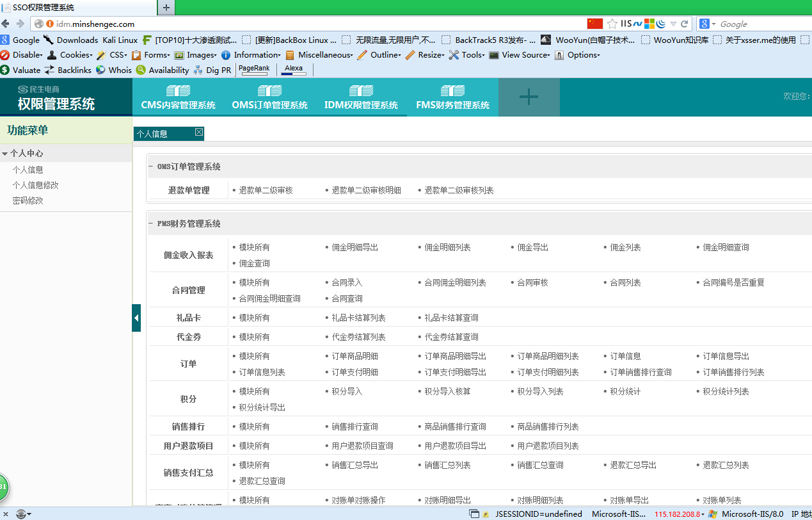Collapse the FMS财务管理系统 section
Screen dimensions: 812x520
tap(151, 223)
